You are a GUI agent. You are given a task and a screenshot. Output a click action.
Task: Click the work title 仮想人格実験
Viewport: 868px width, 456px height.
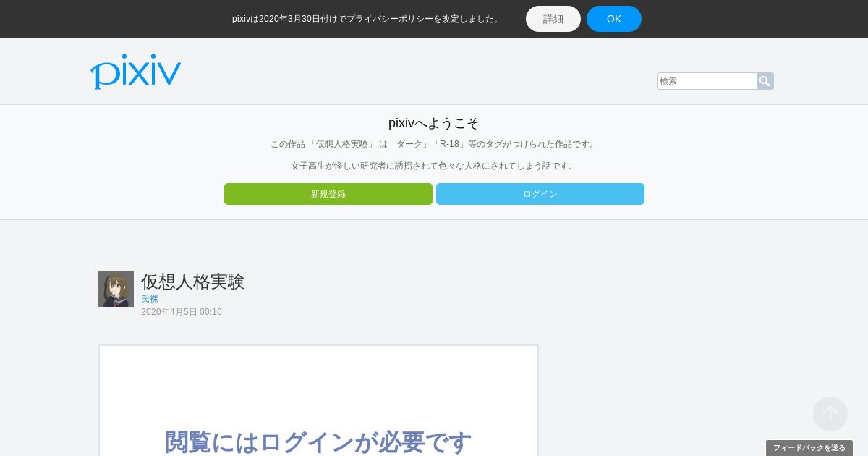coord(193,282)
